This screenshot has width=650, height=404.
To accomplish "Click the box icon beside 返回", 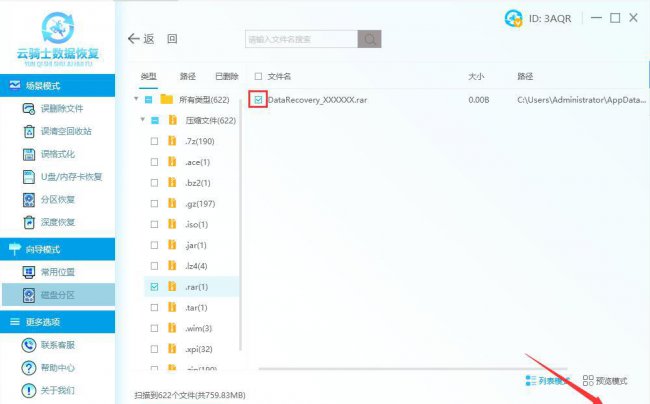I will point(172,39).
